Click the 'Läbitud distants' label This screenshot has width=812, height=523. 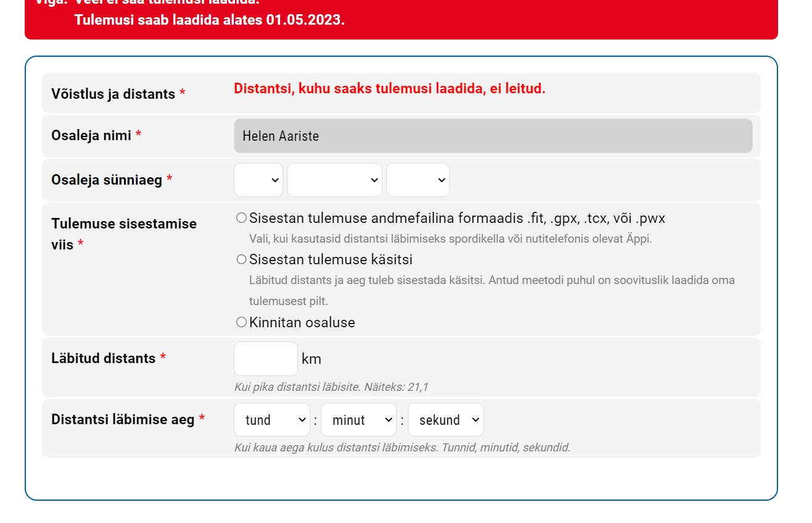(103, 359)
